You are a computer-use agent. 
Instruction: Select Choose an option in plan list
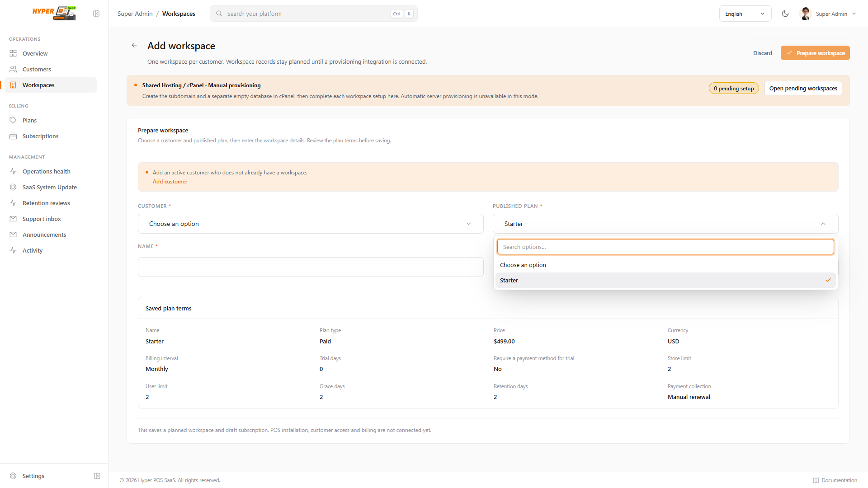click(665, 265)
